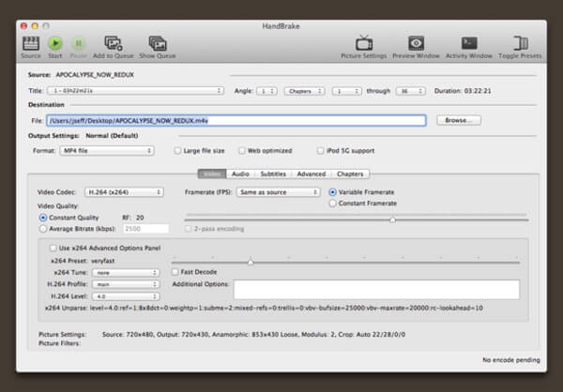Click the Browse... button
The image size is (563, 392).
point(457,120)
